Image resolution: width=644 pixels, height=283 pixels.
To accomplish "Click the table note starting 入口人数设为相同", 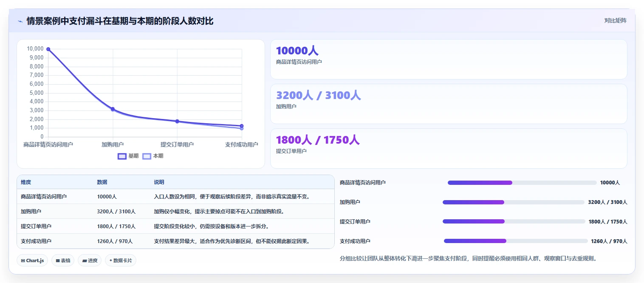I will [x=232, y=197].
